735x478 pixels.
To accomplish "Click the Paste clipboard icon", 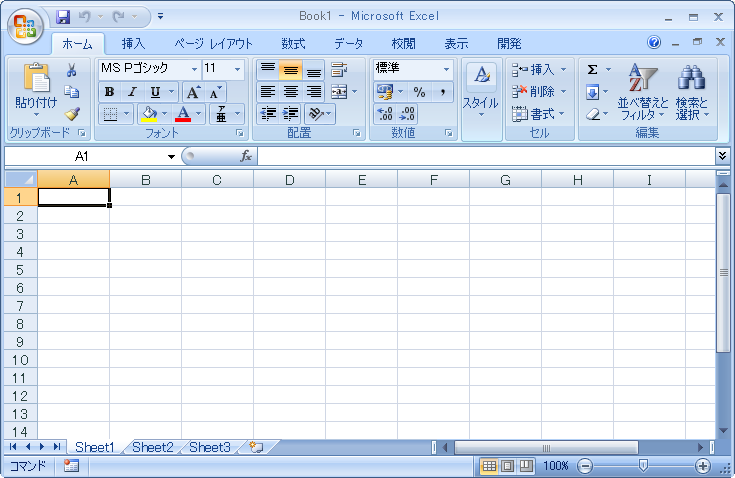I will coord(37,77).
